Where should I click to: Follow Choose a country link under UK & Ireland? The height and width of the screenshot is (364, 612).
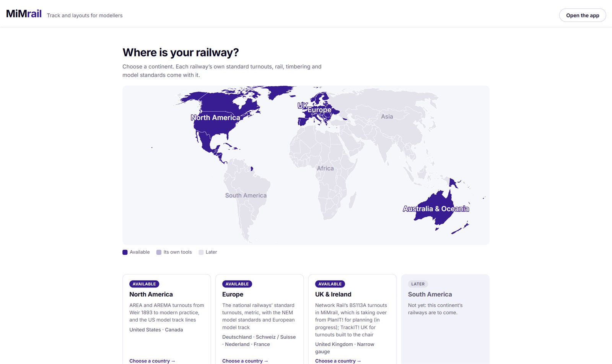click(338, 361)
